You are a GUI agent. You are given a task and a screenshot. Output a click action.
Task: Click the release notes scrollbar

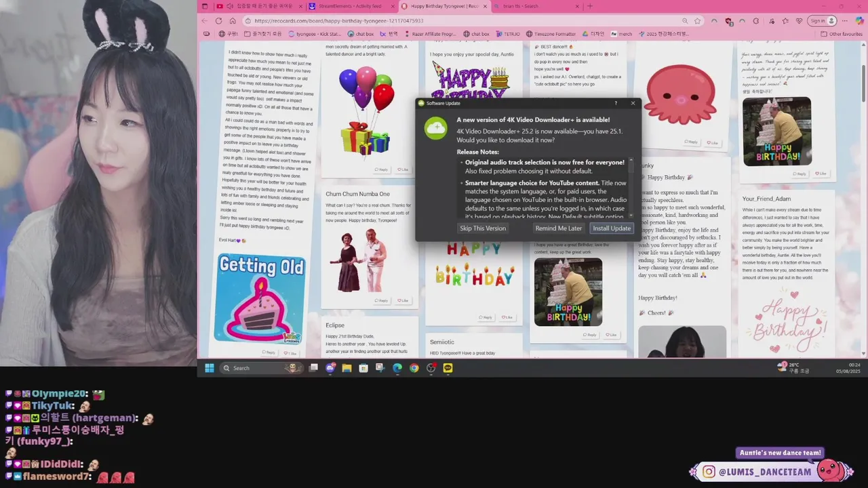pyautogui.click(x=631, y=187)
